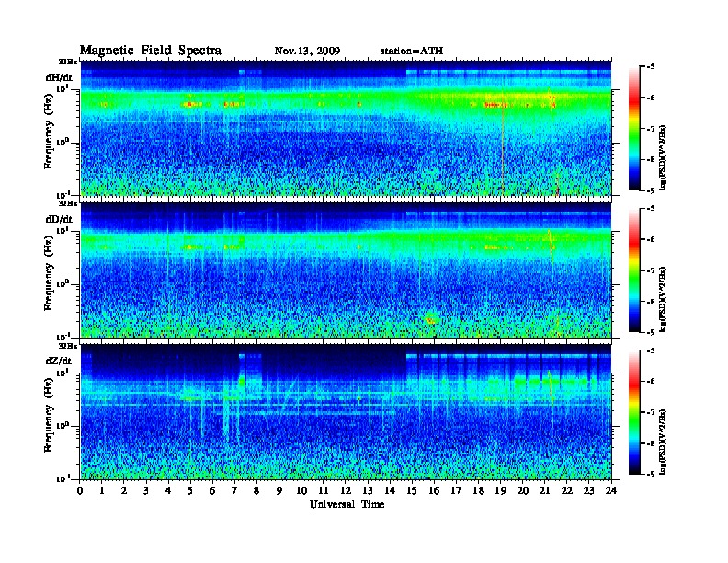Viewport: 728px width, 563px height.
Task: Click the 10^0 frequency tick of dD/dt panel
Action: click(63, 283)
